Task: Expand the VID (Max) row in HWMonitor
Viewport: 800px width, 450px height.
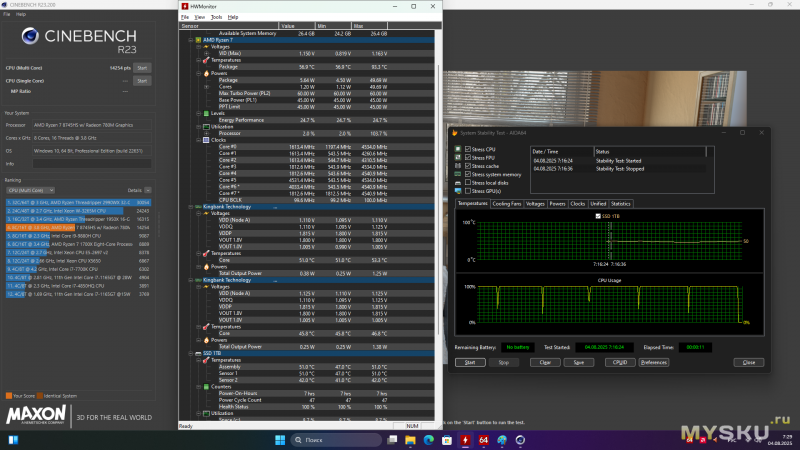Action: (x=206, y=54)
